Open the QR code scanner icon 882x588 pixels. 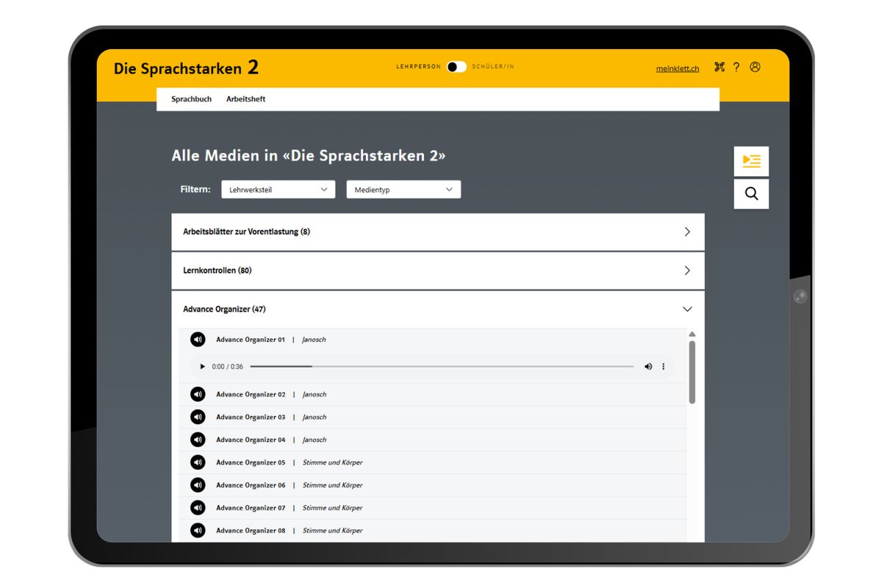720,67
